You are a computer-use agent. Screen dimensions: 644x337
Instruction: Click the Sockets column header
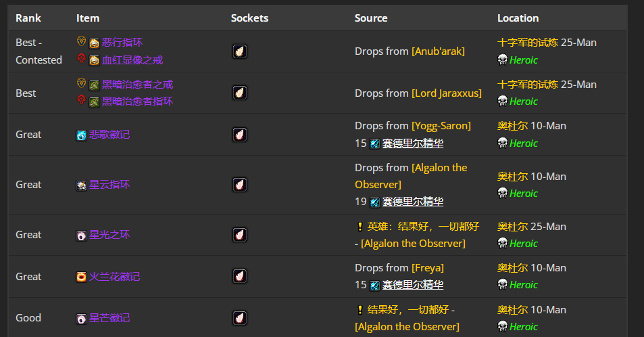coord(249,18)
